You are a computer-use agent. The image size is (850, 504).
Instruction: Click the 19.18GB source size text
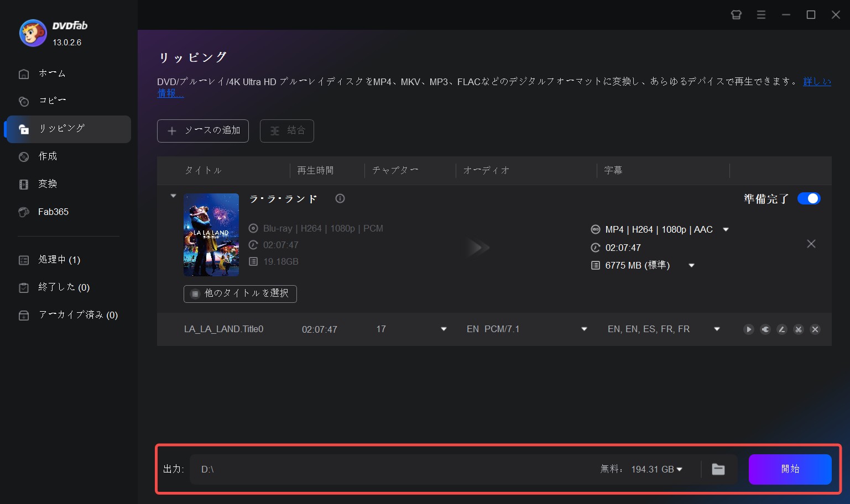[x=281, y=261]
